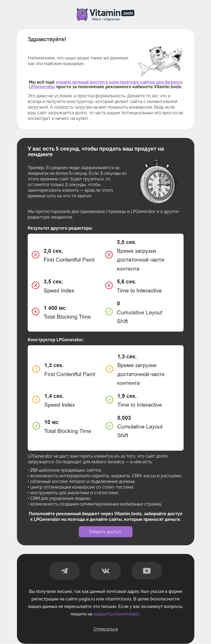Click green check icon beside 1,9 сек. Time to Interactive
211x644 pixels.
(109, 400)
